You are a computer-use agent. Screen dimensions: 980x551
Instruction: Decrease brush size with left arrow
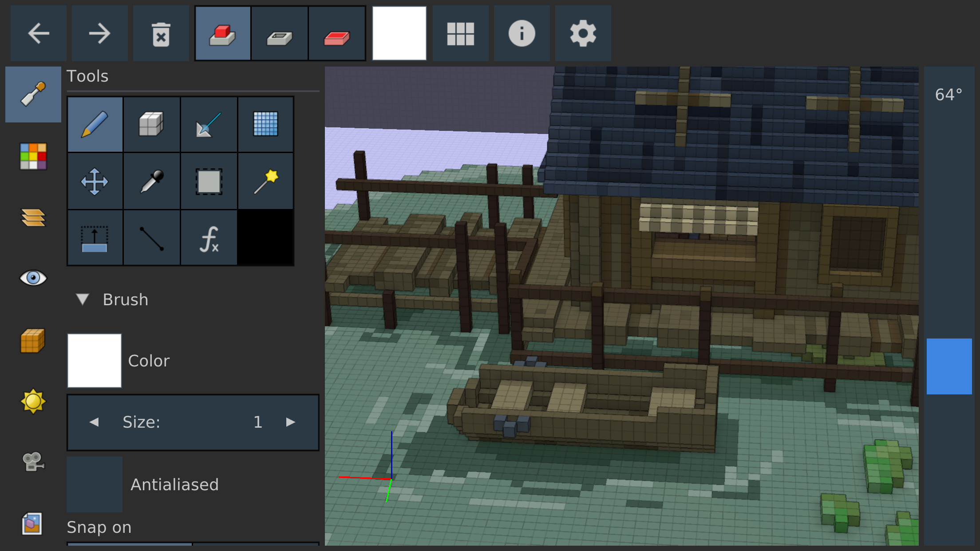[94, 422]
